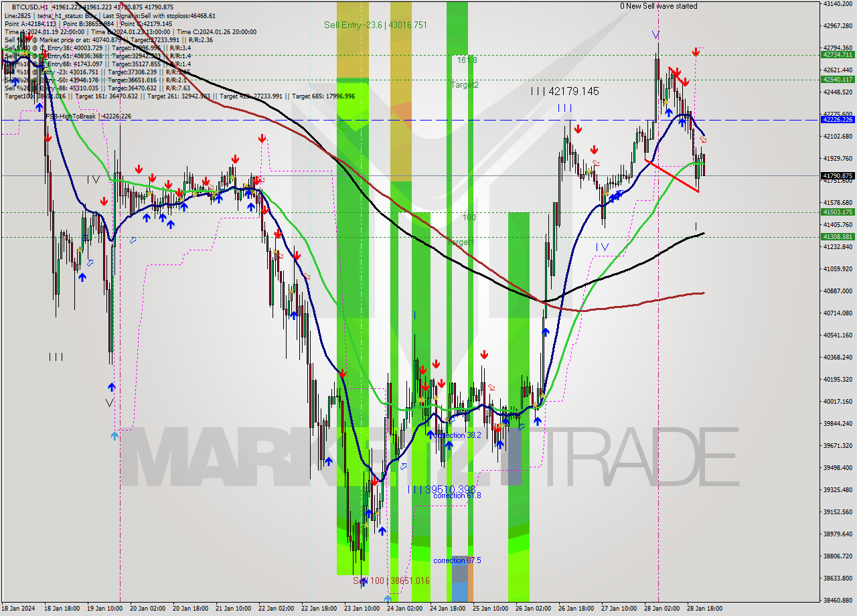Click the BTCUSD,H1 chart title
This screenshot has width=857, height=616.
[x=29, y=7]
